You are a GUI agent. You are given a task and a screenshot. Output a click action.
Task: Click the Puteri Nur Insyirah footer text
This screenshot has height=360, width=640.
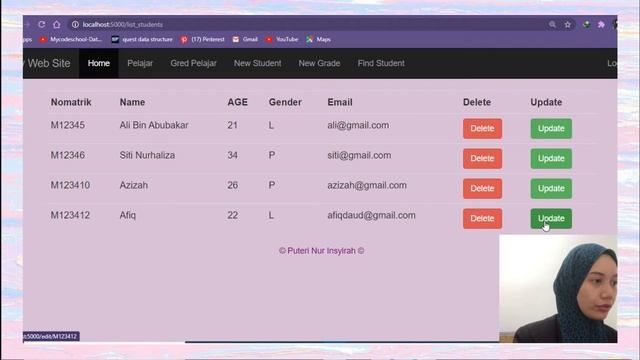(322, 251)
